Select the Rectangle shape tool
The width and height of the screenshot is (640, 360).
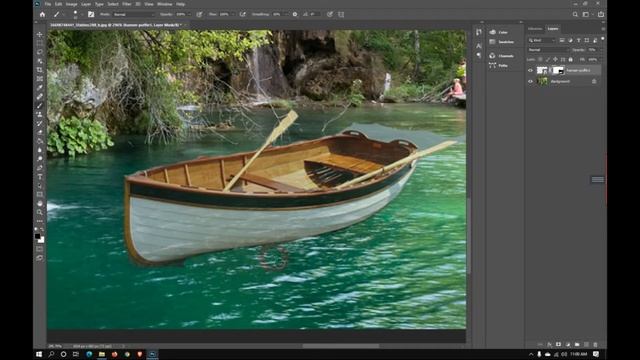tap(40, 194)
